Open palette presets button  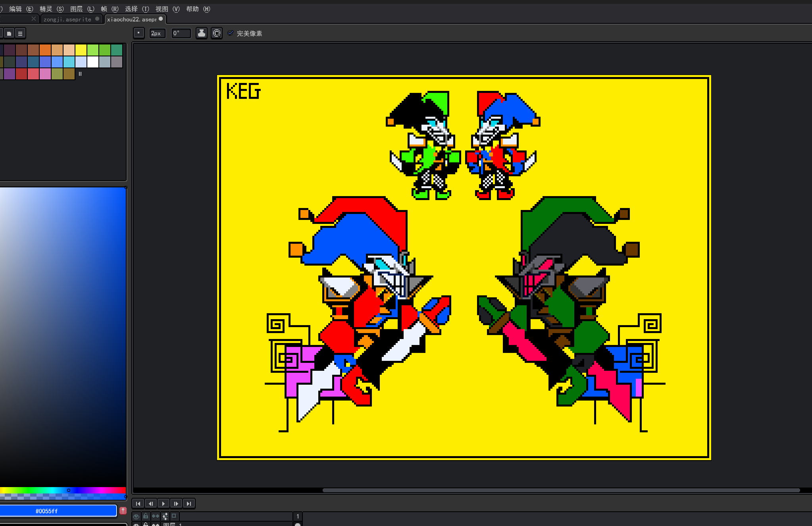click(x=9, y=33)
